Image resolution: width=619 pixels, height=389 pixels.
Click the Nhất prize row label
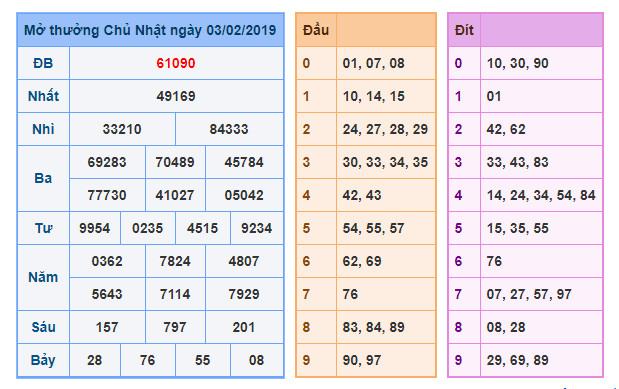(43, 96)
